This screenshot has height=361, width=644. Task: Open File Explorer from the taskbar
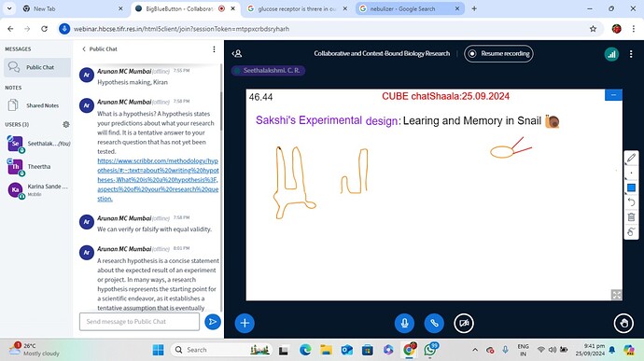pos(326,350)
